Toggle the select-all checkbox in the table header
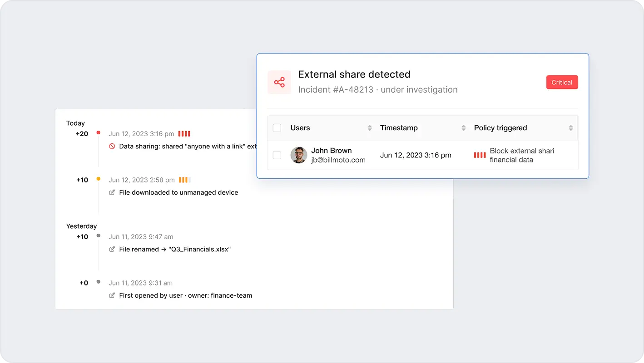644x363 pixels. coord(277,128)
